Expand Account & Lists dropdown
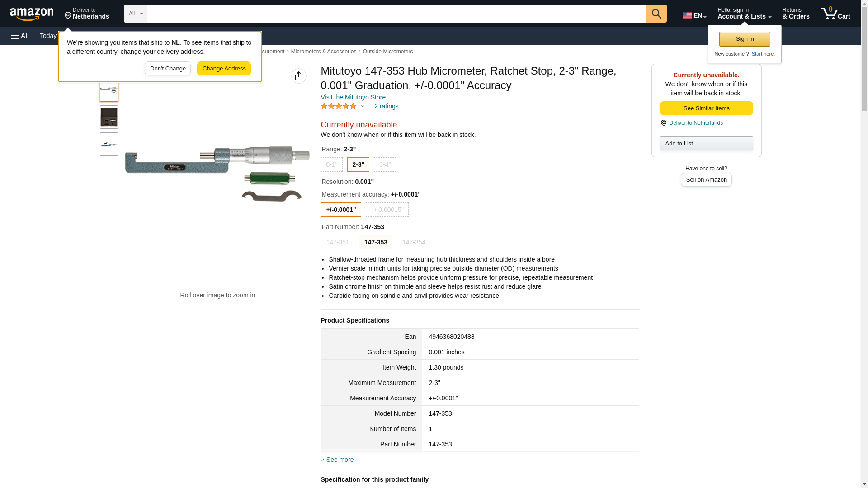The width and height of the screenshot is (868, 488). click(744, 14)
